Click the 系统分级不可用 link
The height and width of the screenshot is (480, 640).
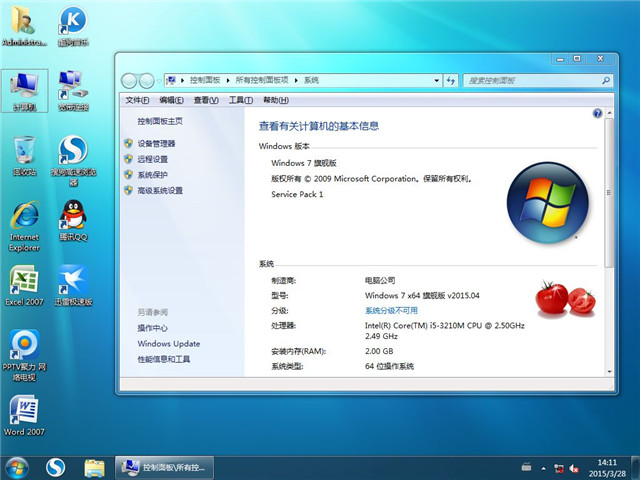pyautogui.click(x=391, y=310)
